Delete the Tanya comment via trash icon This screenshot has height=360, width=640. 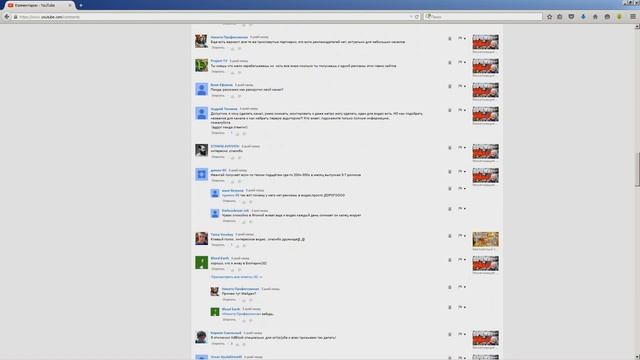450,236
